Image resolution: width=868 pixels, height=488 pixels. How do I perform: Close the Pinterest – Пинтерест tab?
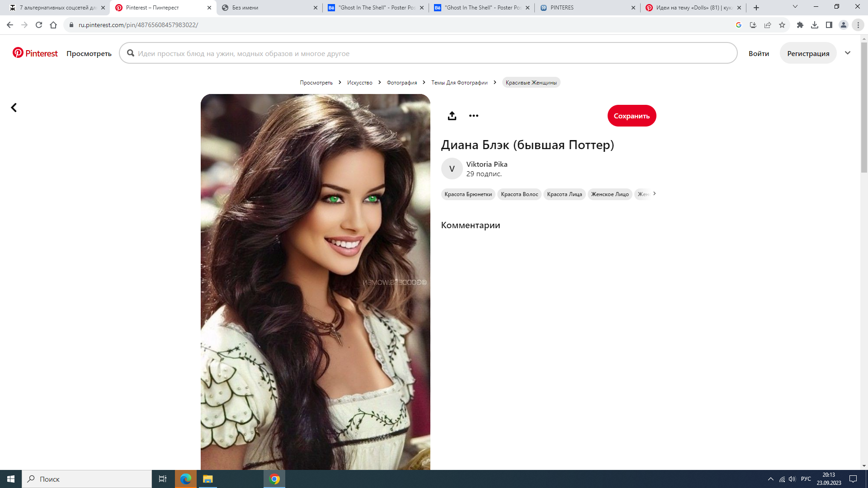click(x=209, y=8)
